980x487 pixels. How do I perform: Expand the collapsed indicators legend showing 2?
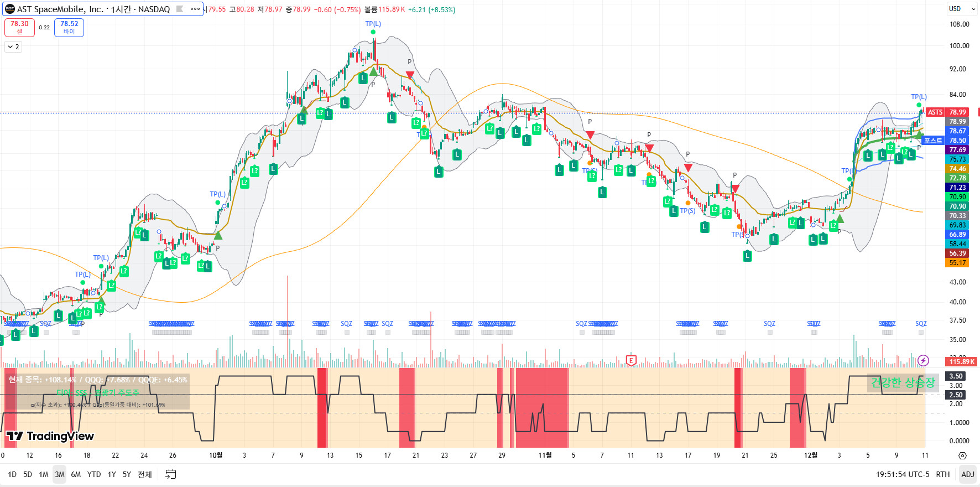(14, 47)
